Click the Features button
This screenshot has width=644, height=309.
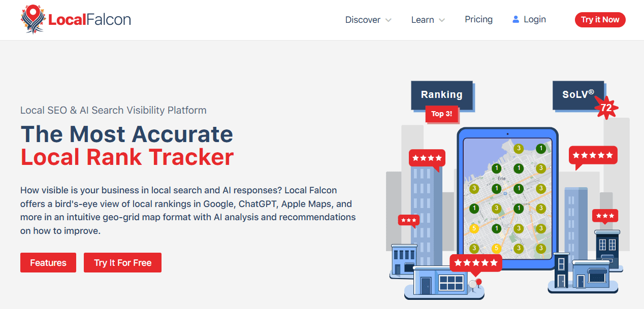(48, 263)
